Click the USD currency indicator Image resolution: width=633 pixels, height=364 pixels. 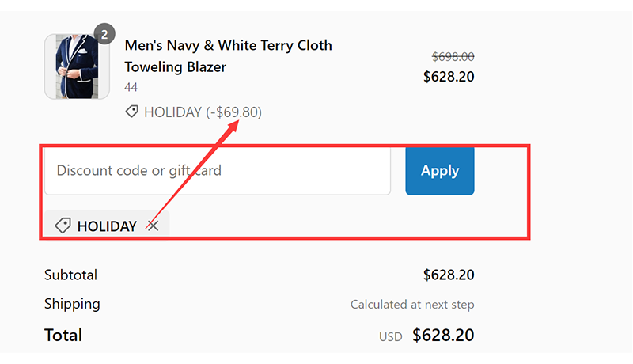click(x=390, y=336)
